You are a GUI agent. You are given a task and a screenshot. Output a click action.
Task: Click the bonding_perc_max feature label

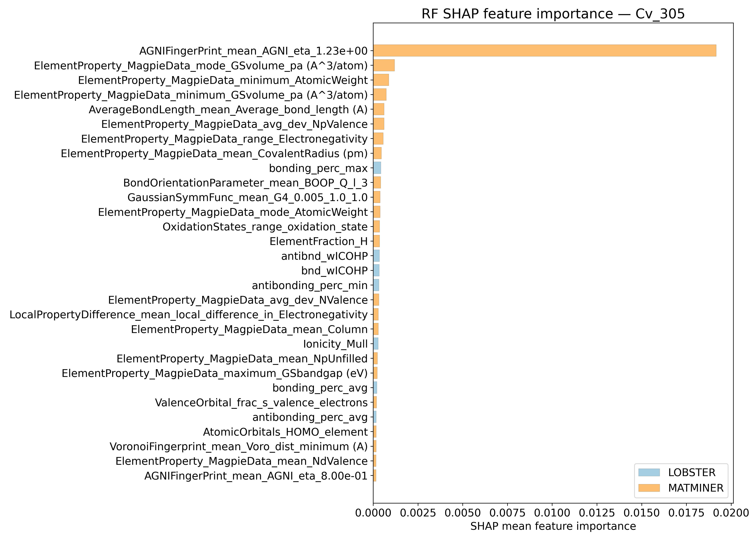(318, 168)
